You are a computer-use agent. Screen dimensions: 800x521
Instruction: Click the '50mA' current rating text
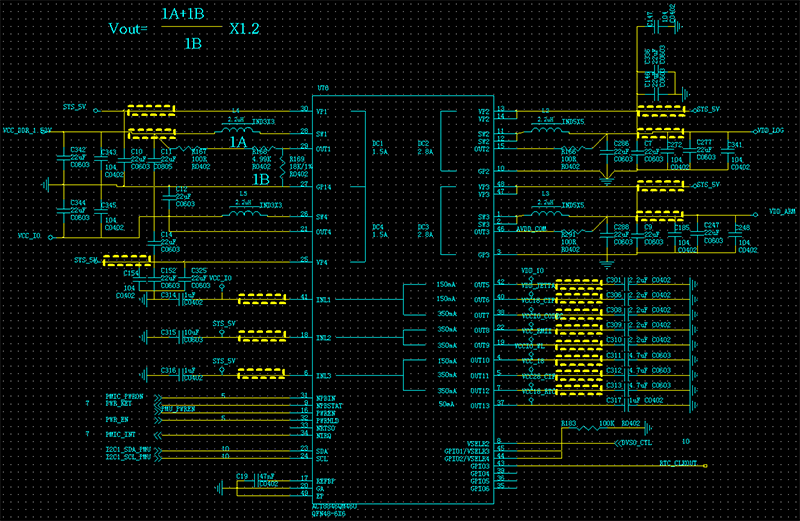pyautogui.click(x=447, y=404)
